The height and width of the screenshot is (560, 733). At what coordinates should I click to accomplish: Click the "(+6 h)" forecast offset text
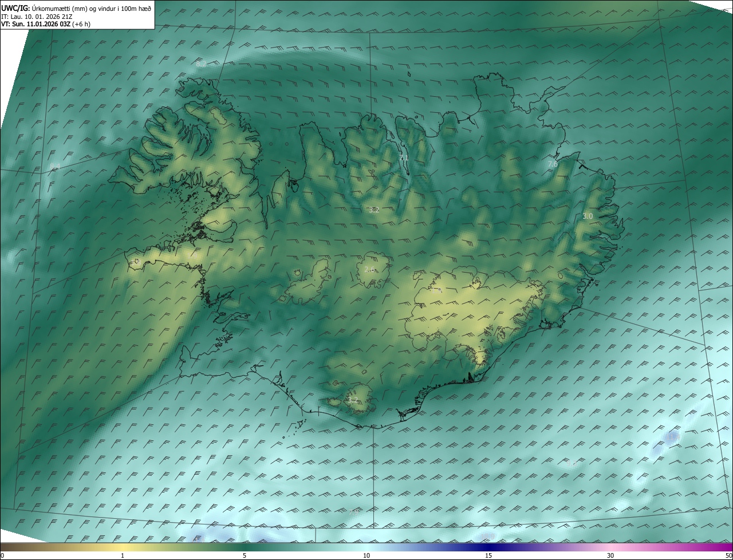82,24
